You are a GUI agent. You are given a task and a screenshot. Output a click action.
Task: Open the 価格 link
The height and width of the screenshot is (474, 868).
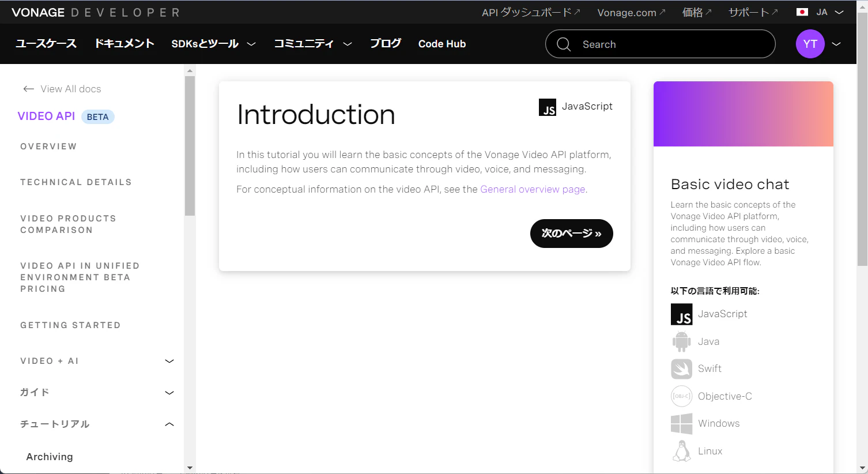pos(697,12)
